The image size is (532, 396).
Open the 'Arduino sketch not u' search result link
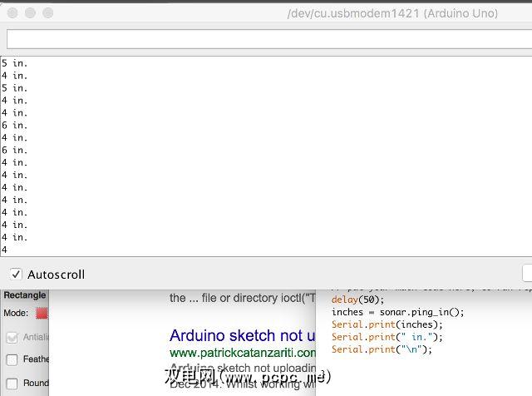(x=242, y=335)
